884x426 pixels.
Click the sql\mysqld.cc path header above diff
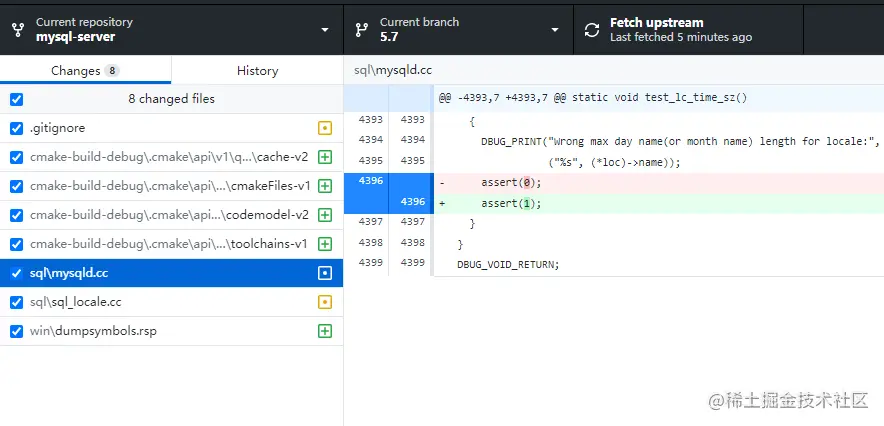click(393, 70)
